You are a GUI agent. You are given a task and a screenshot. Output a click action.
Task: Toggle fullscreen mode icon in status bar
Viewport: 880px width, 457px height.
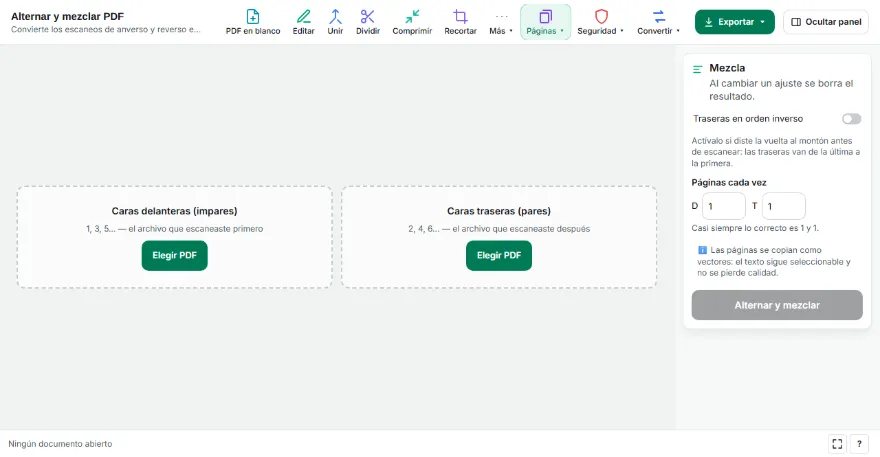click(x=837, y=444)
